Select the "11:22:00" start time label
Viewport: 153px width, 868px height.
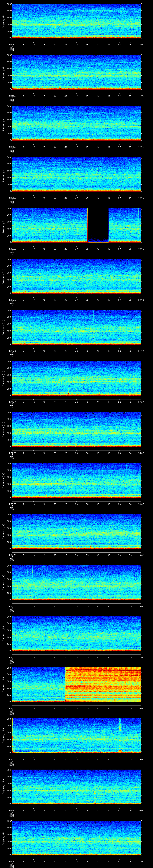[x=12, y=453]
